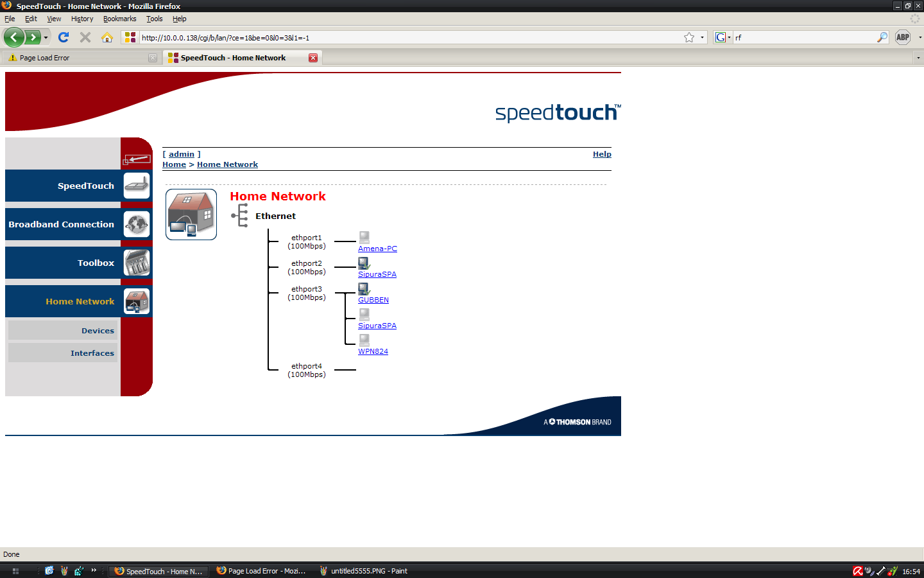Open the Devices submenu item
Screen dimensions: 924x578
[x=63, y=330]
